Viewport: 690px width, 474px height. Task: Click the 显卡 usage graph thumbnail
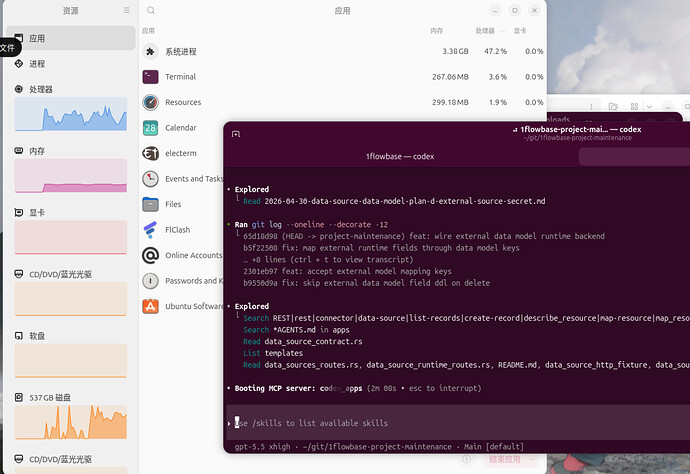coord(71,237)
